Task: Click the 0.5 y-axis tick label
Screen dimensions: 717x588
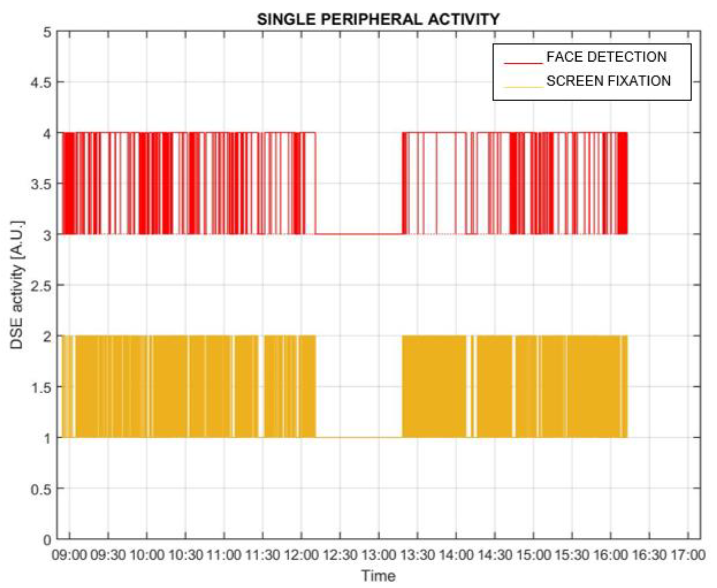Action: click(41, 489)
